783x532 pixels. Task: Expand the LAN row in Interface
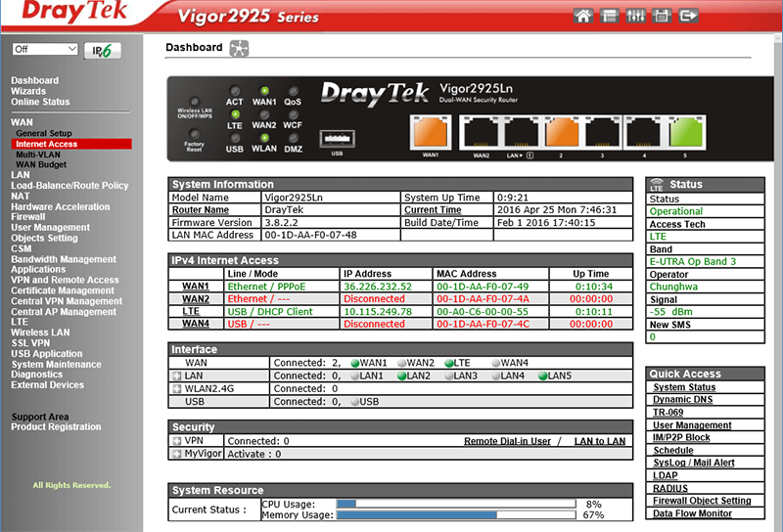[177, 376]
